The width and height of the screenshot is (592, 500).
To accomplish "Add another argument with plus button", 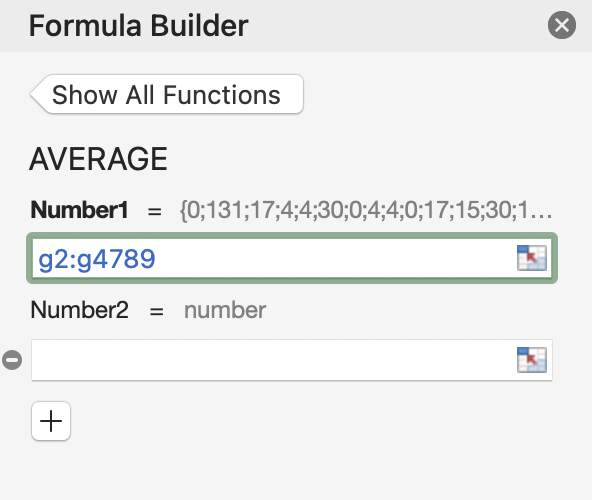I will click(51, 421).
